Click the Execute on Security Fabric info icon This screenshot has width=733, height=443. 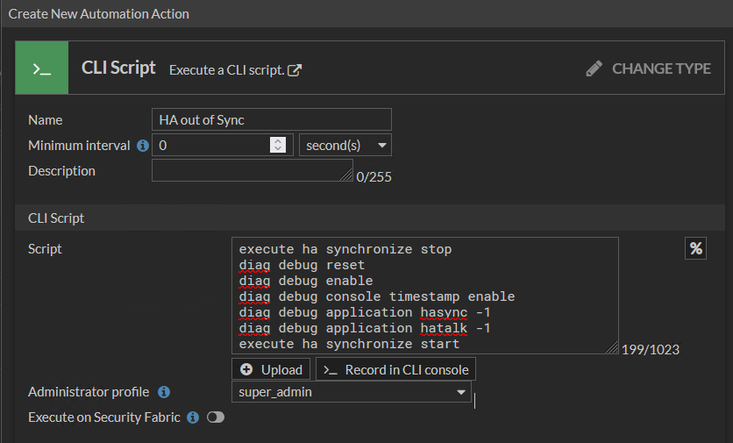coord(193,417)
